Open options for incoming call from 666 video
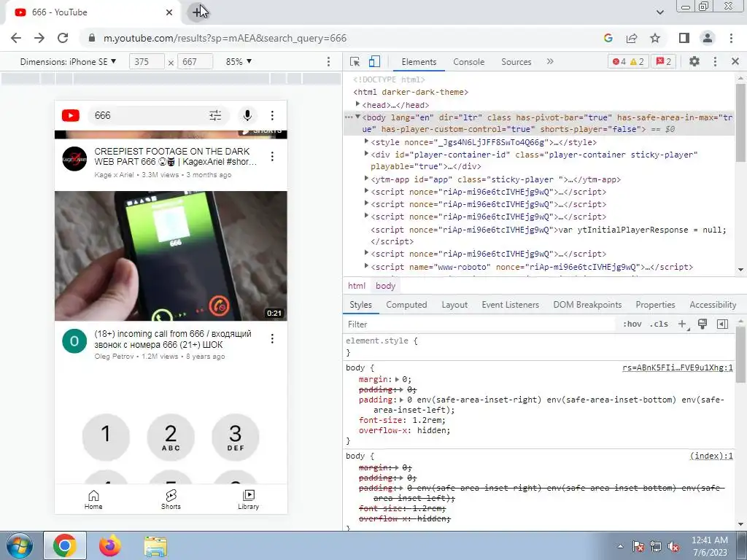This screenshot has height=560, width=747. 272,338
